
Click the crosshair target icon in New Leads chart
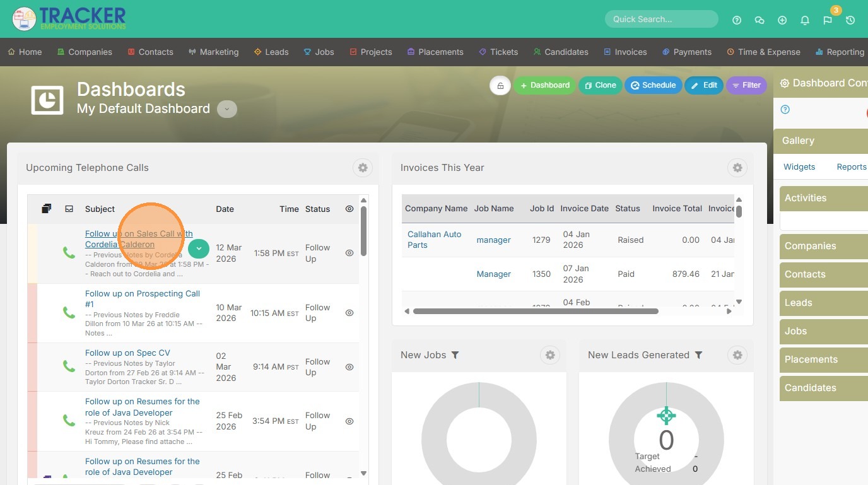(x=666, y=416)
